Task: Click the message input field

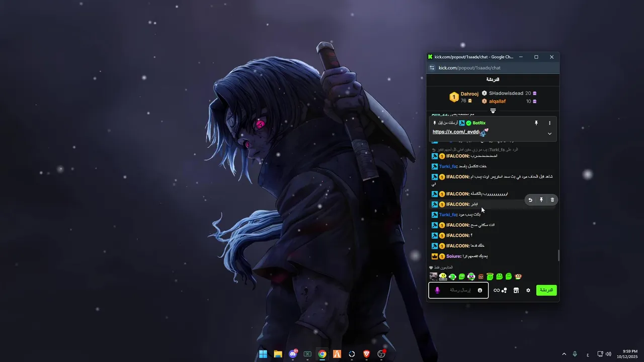Action: click(x=458, y=290)
